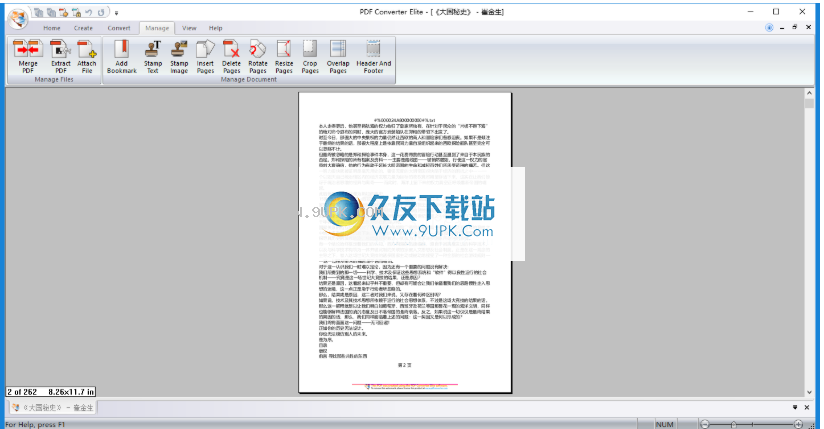The image size is (824, 429).
Task: Select the Resize Pages tool
Action: pos(284,57)
